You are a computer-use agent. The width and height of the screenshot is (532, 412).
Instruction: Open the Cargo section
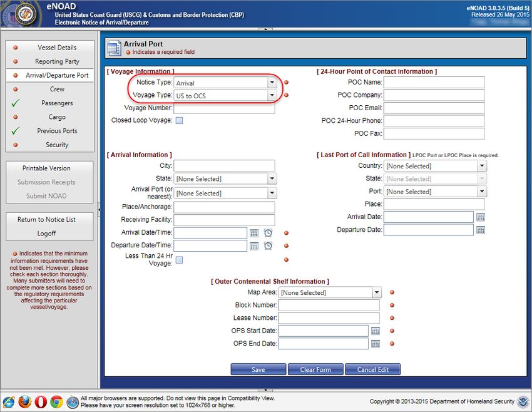[x=50, y=117]
